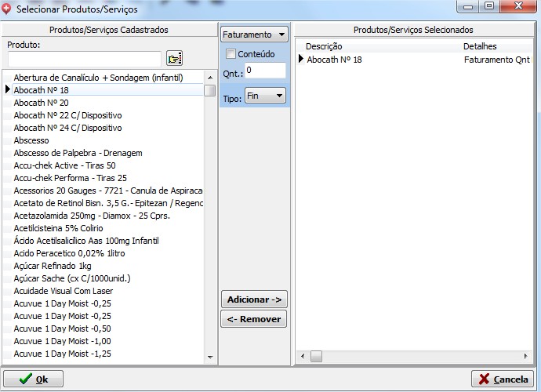Click the Adicionar -> button
The image size is (541, 392).
point(254,299)
